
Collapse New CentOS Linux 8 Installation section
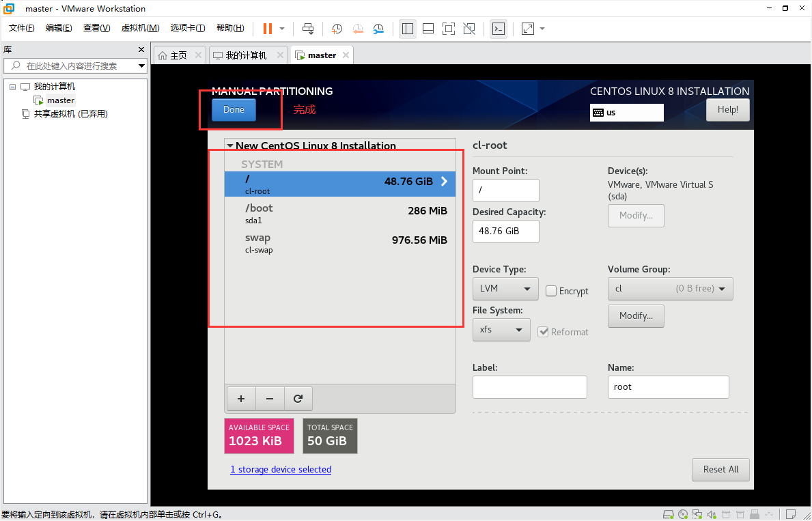pos(230,146)
